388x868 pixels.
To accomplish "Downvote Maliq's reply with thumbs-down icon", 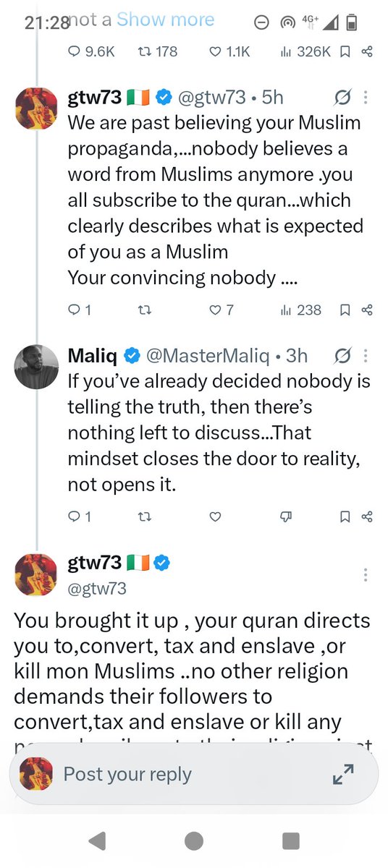I will pos(286,516).
